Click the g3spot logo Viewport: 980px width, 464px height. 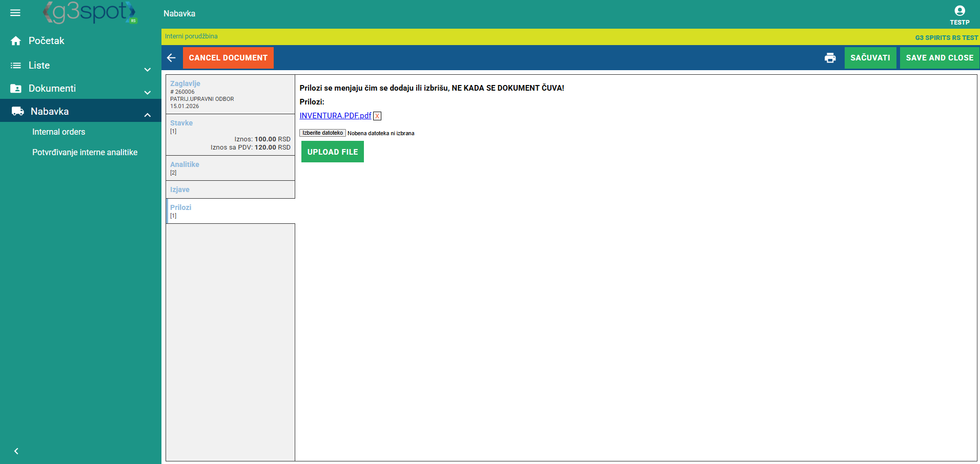[90, 13]
